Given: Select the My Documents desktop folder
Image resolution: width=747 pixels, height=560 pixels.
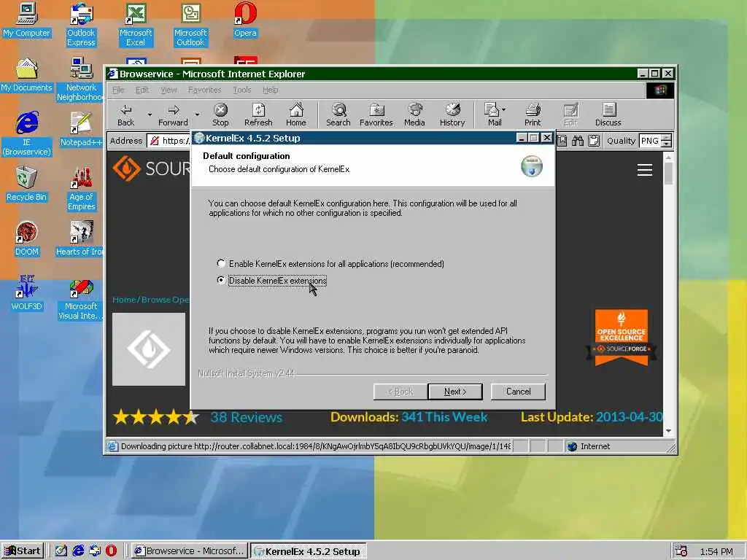Looking at the screenshot, I should [x=27, y=75].
